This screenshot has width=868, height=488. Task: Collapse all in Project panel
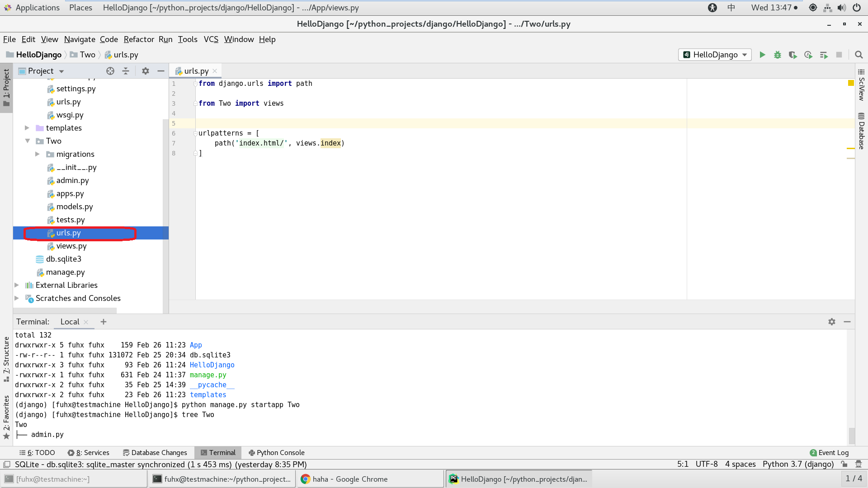(126, 71)
